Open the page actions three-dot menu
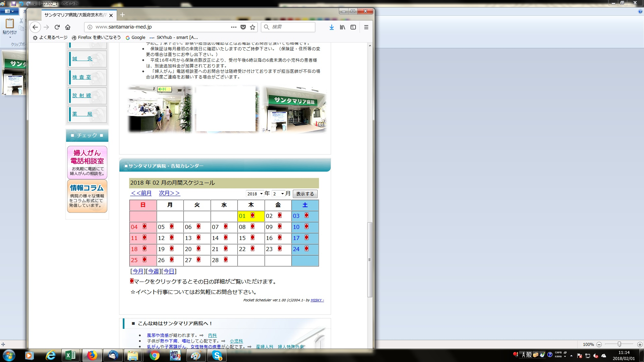 pos(233,27)
